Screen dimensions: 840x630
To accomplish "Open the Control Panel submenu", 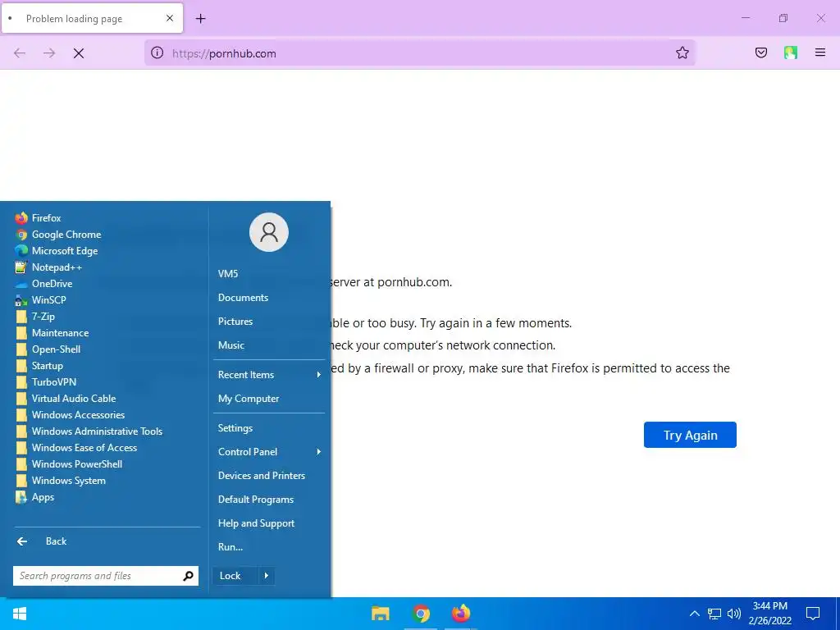I will click(269, 452).
